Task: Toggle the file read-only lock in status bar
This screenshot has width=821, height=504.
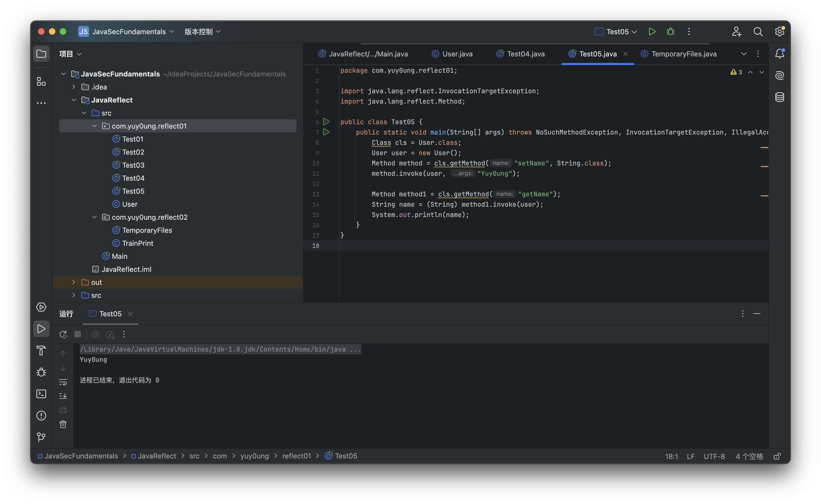Action: click(777, 456)
